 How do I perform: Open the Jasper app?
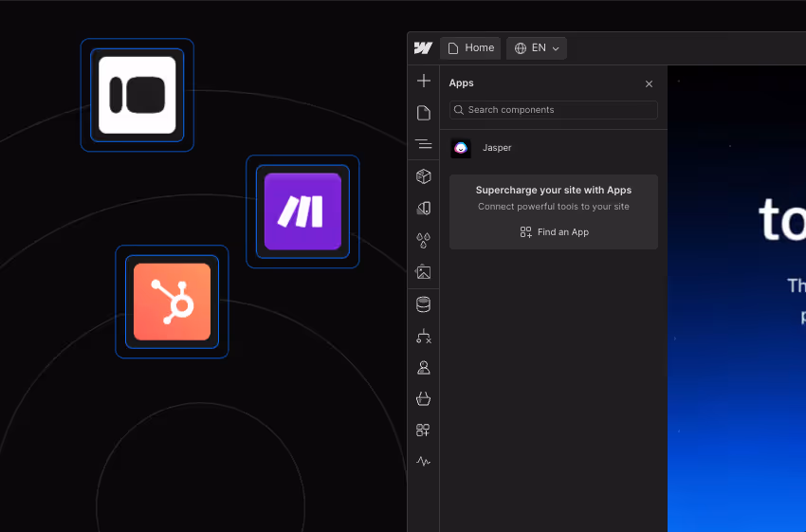(554, 148)
